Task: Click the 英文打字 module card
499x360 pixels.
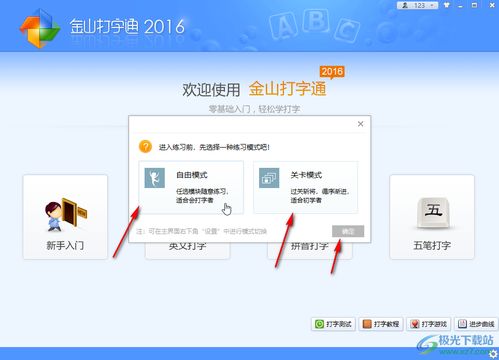Action: (187, 251)
